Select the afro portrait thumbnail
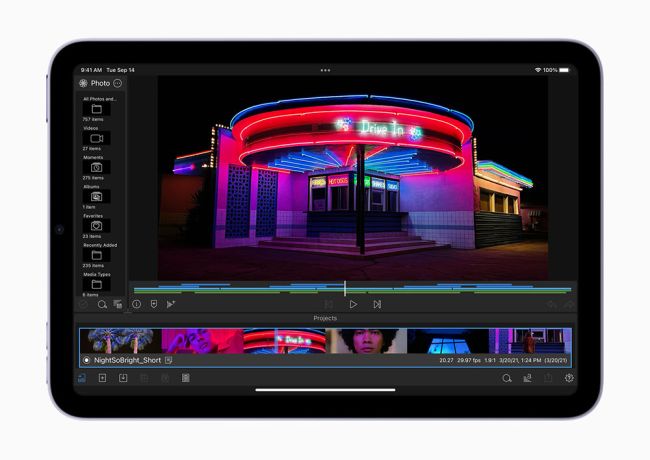The image size is (650, 460). click(366, 341)
